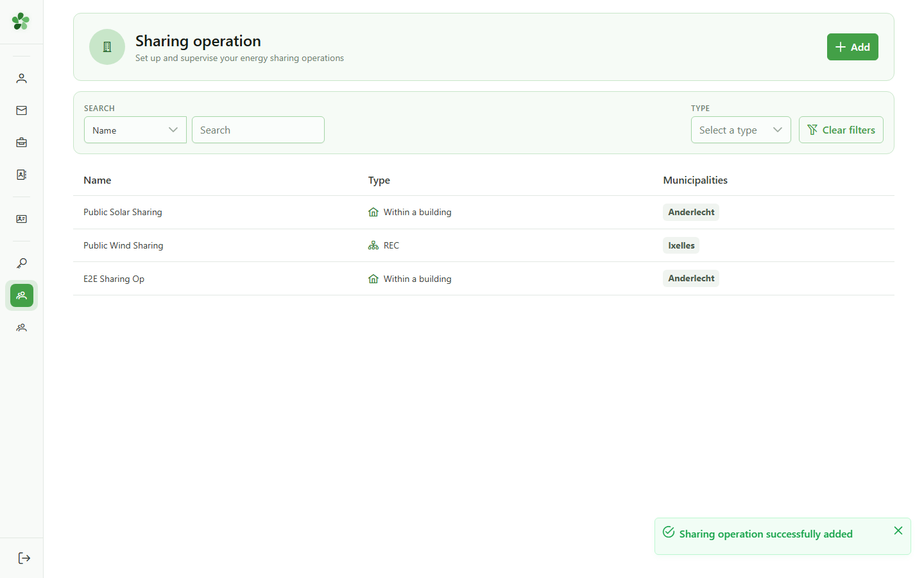Focus the Search text input
Screen dimensions: 924x578
[x=258, y=130]
